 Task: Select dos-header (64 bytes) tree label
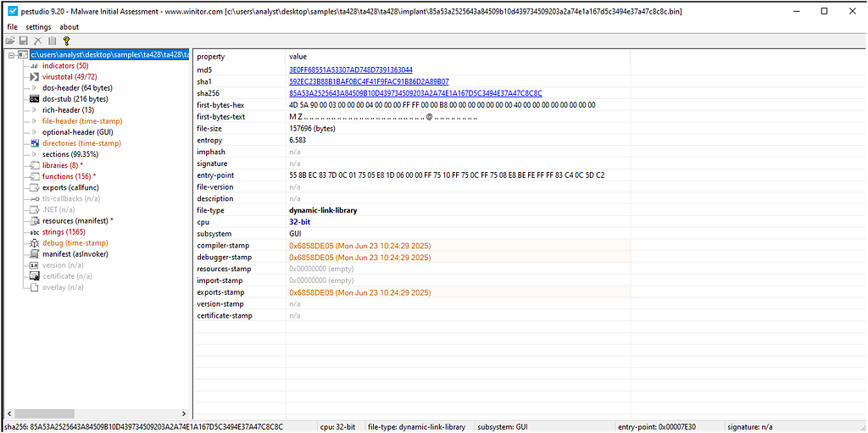(x=77, y=88)
